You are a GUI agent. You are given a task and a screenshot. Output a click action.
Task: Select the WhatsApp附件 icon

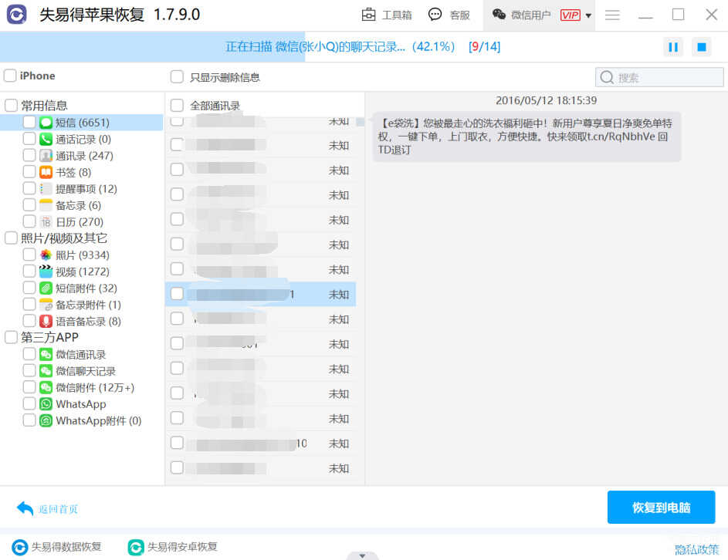46,421
